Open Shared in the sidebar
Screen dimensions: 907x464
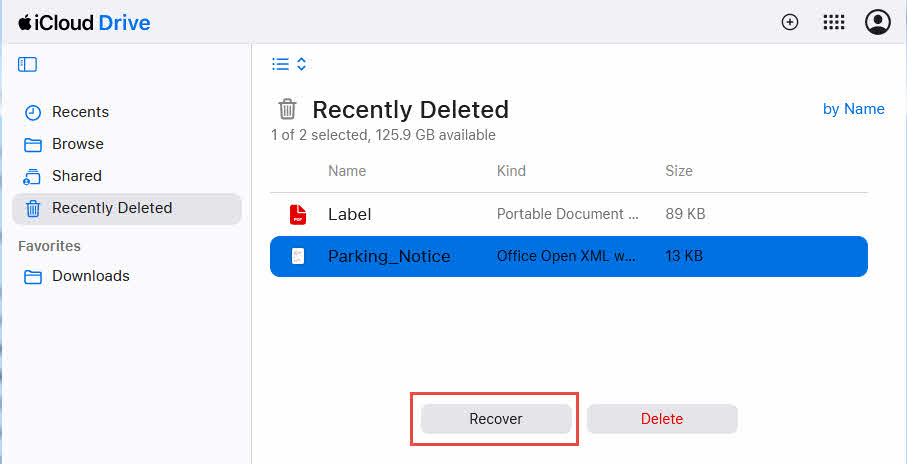coord(76,176)
